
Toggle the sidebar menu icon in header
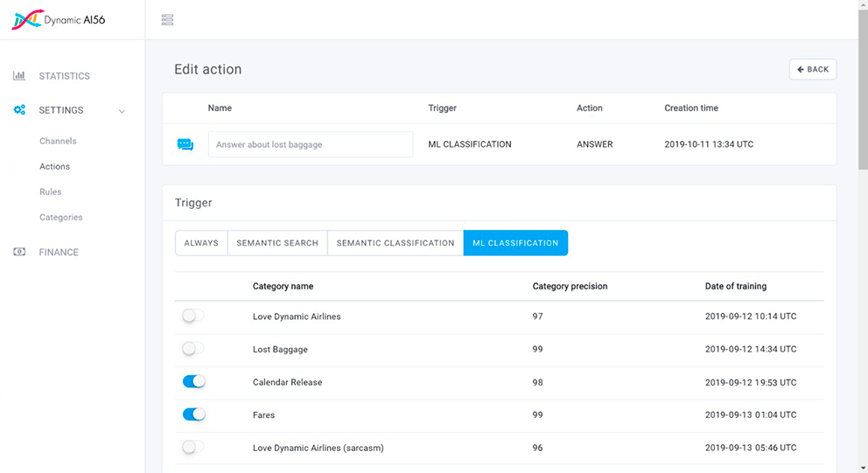pyautogui.click(x=167, y=20)
